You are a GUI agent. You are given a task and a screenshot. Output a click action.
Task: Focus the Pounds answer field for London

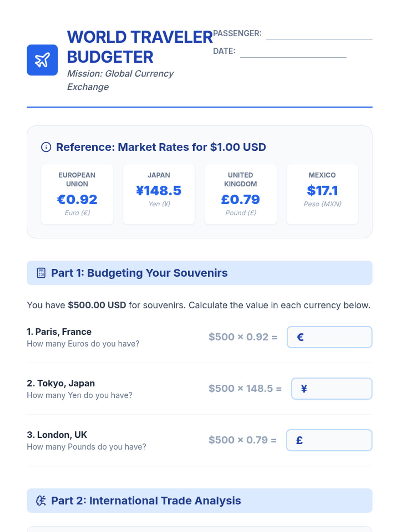click(329, 440)
